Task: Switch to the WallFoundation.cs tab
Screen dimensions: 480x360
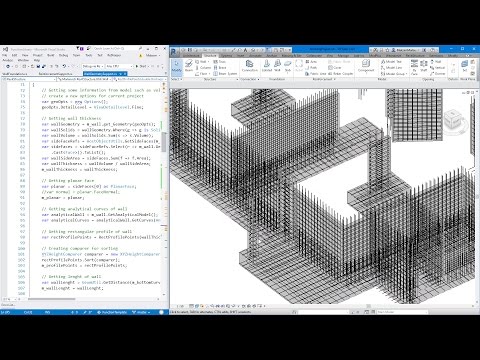Action: click(15, 74)
